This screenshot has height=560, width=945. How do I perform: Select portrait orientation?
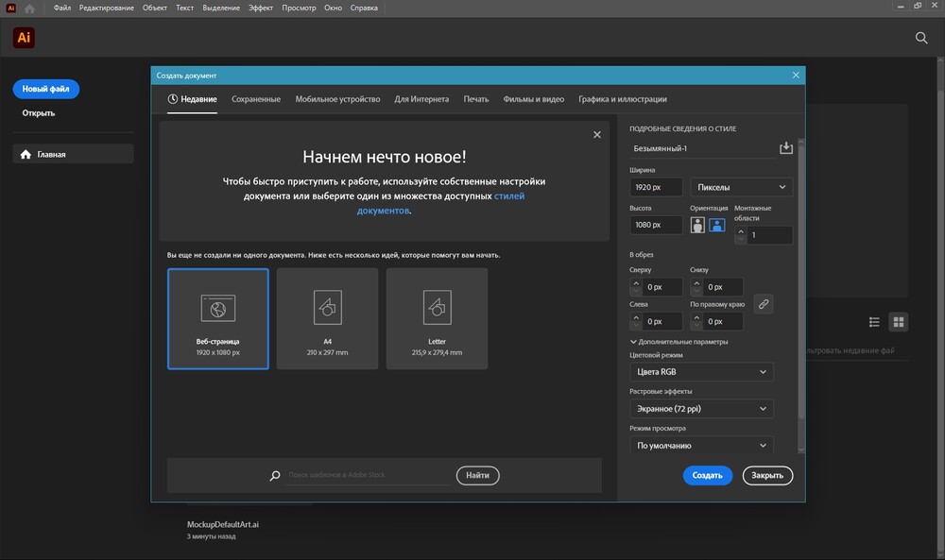click(698, 225)
